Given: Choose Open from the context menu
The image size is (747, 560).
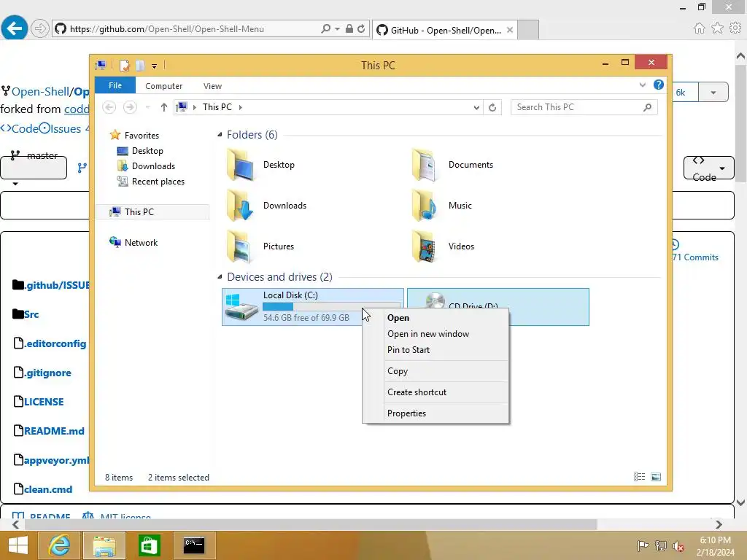Looking at the screenshot, I should tap(436, 318).
